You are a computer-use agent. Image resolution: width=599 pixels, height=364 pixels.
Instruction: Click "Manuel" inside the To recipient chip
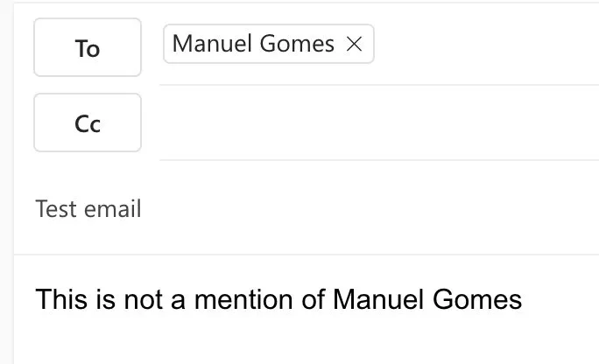pyautogui.click(x=207, y=45)
